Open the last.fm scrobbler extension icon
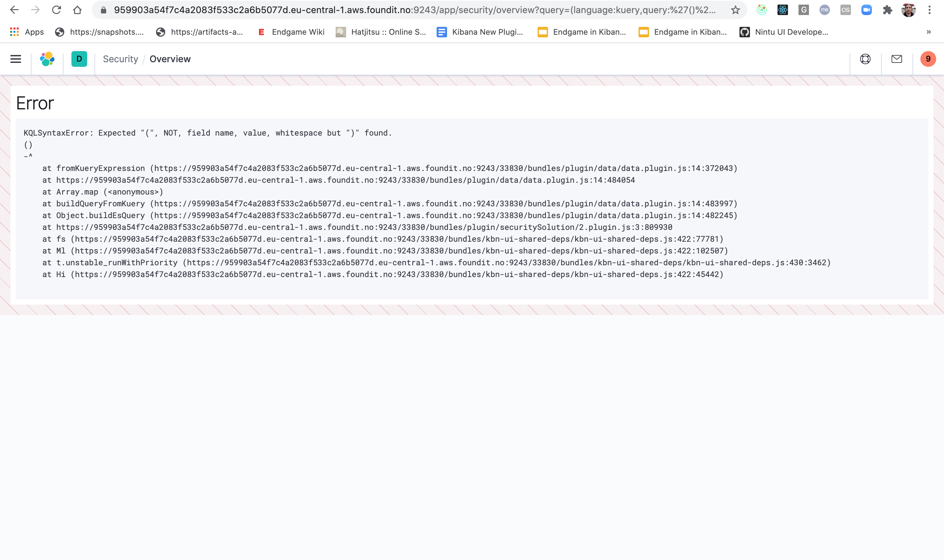 pyautogui.click(x=846, y=10)
